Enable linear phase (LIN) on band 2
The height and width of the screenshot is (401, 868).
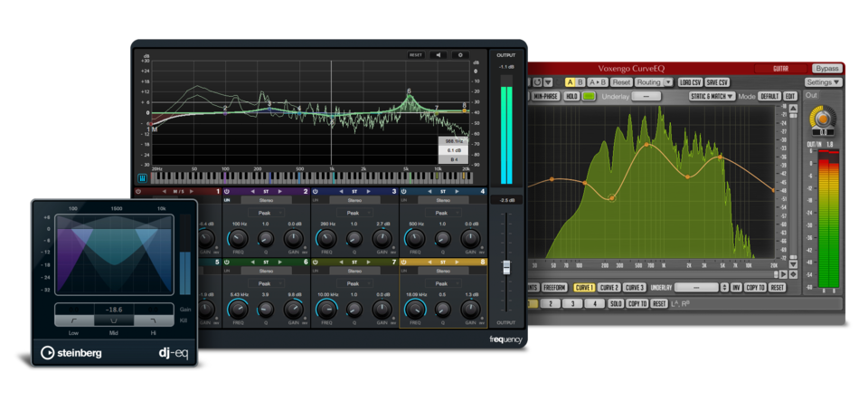[227, 200]
